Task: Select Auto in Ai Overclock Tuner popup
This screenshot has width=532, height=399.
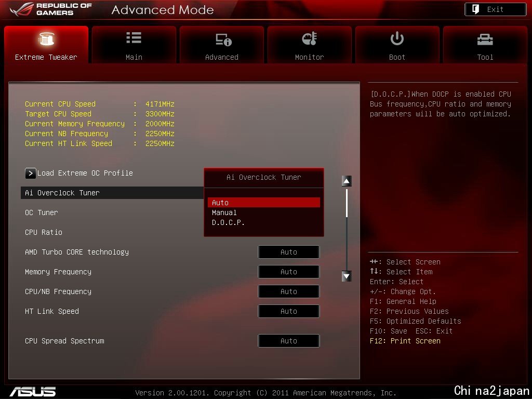Action: (263, 203)
